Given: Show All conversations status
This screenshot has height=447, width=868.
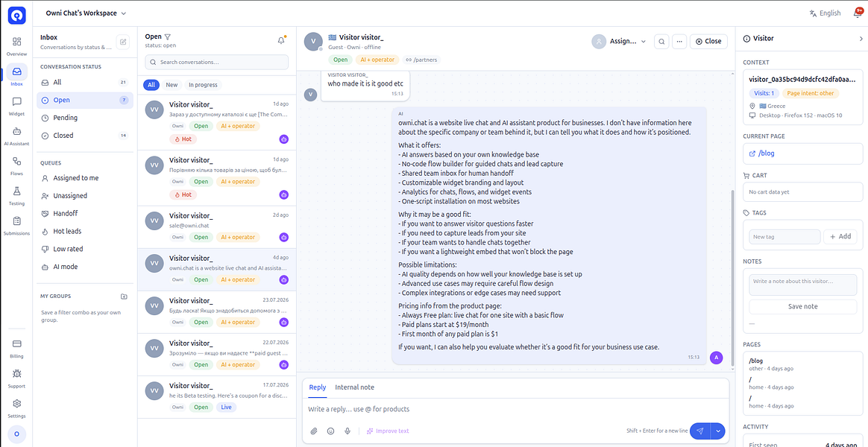Looking at the screenshot, I should click(85, 83).
